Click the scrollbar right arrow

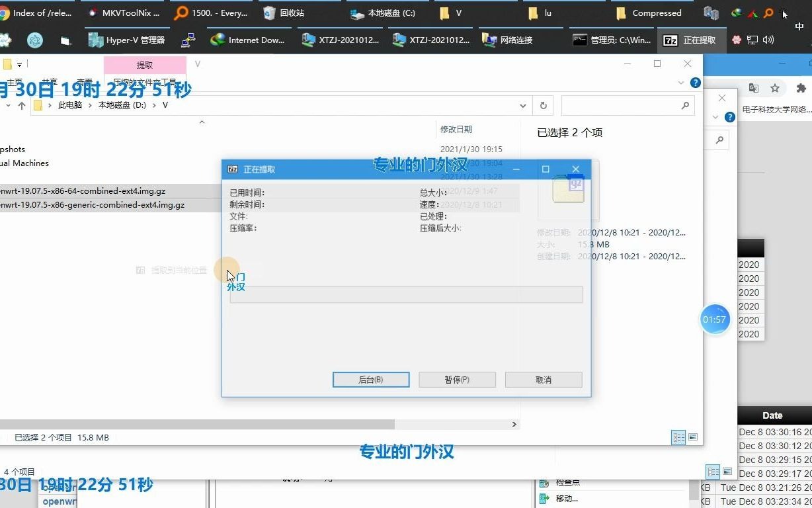click(x=514, y=425)
